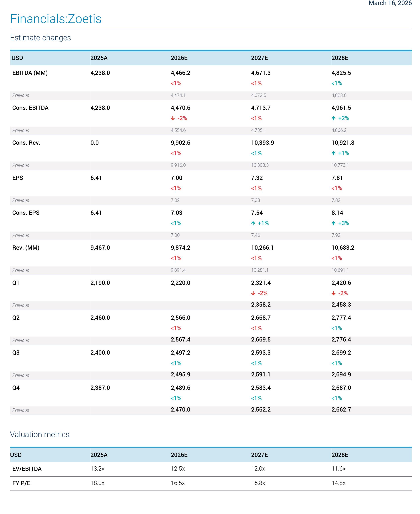Screen dimensions: 420x514
Task: Select Q4 previous 2026E value 2,470.0
Action: [x=180, y=409]
